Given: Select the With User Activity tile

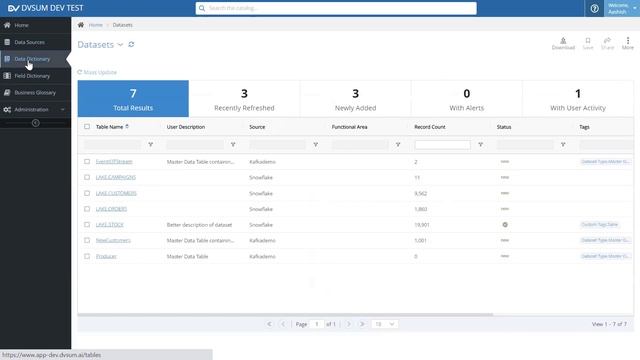Looking at the screenshot, I should click(x=578, y=99).
